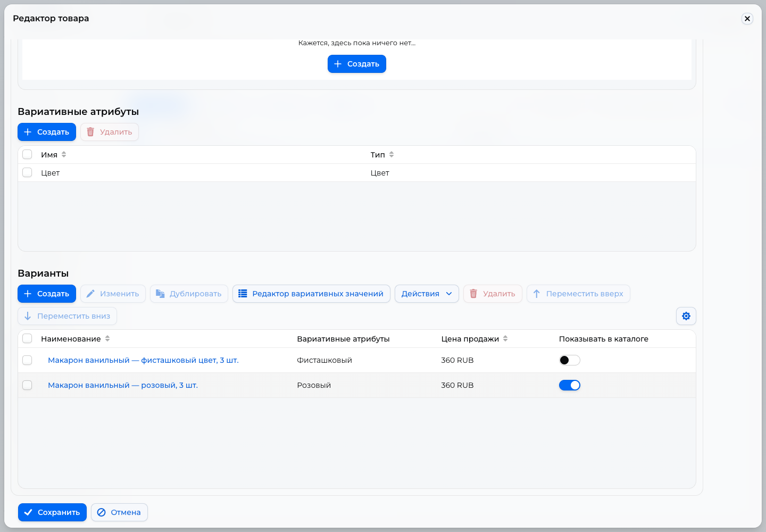Click Move down arrow button
766x532 pixels.
(67, 316)
